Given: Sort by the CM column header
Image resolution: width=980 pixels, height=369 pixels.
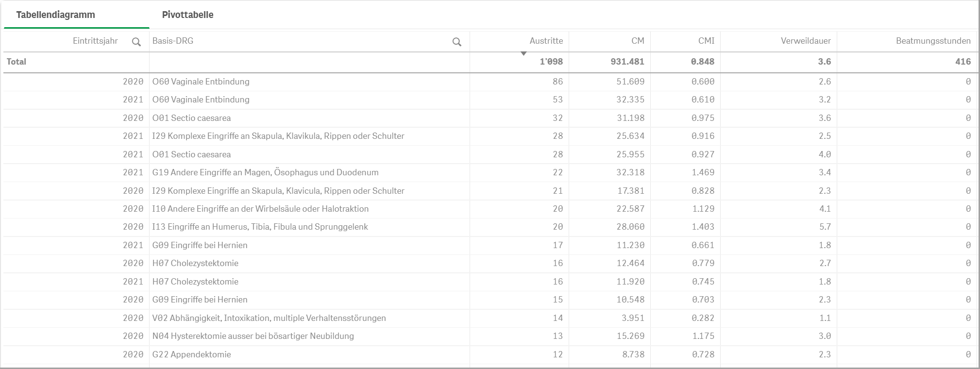Looking at the screenshot, I should pos(637,41).
